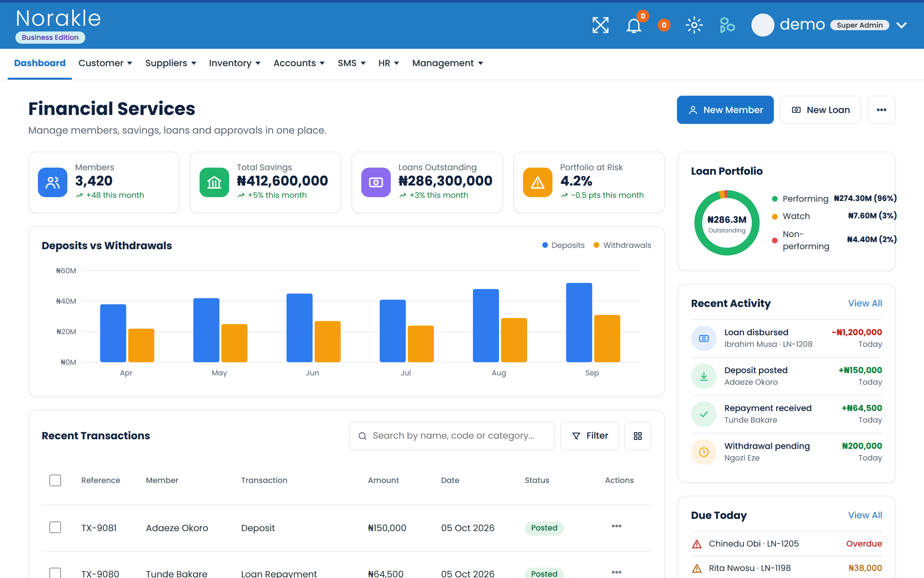Open more options next to New Loan
The height and width of the screenshot is (578, 924).
click(881, 110)
